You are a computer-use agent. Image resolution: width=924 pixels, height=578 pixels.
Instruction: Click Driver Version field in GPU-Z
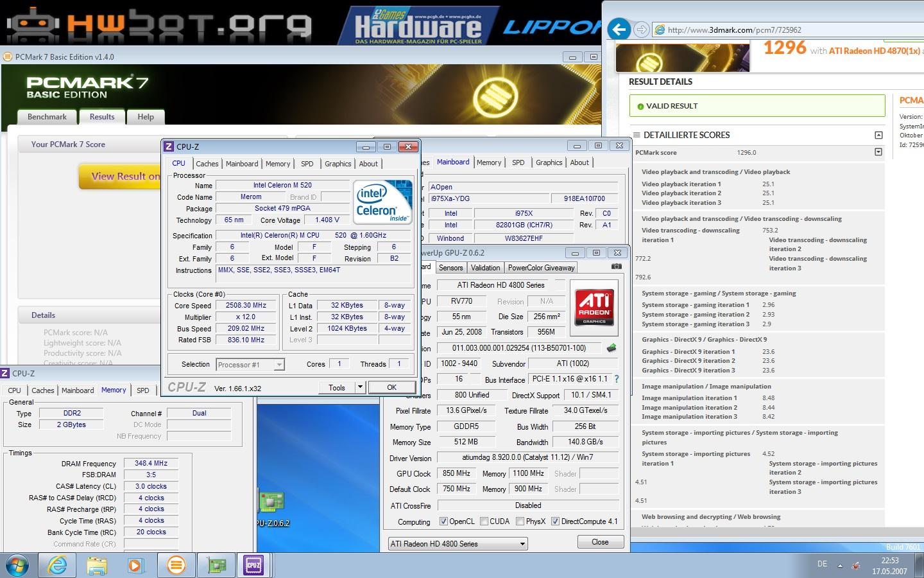(527, 458)
